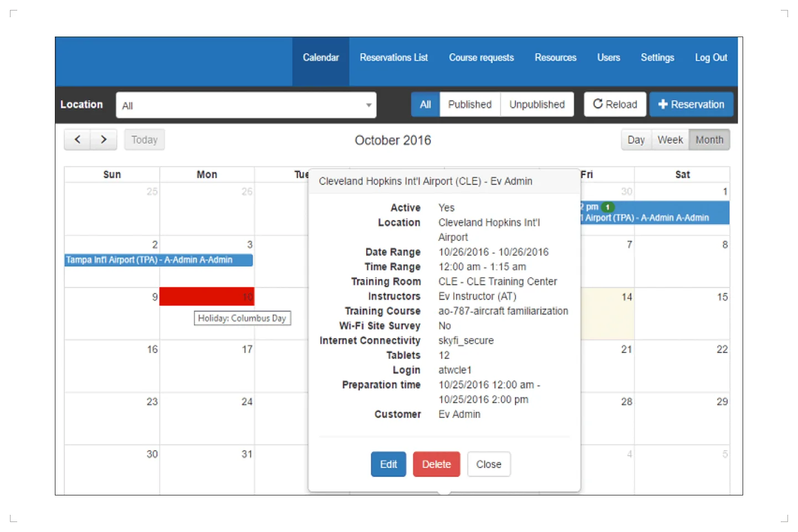Select October 22 day number
This screenshot has height=532, width=798.
click(x=722, y=349)
